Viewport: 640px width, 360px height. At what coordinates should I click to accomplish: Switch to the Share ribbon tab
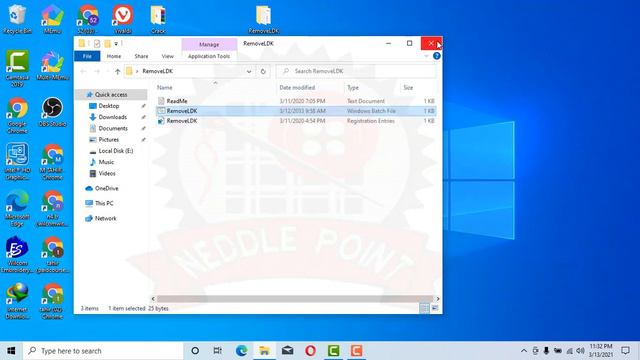[x=141, y=56]
